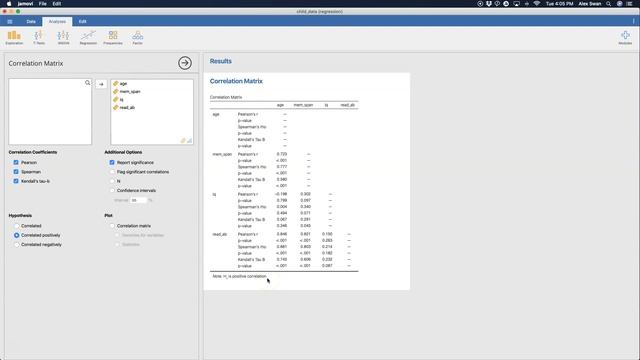This screenshot has height=360, width=640.
Task: Select the Correlated positively radio
Action: [x=16, y=235]
